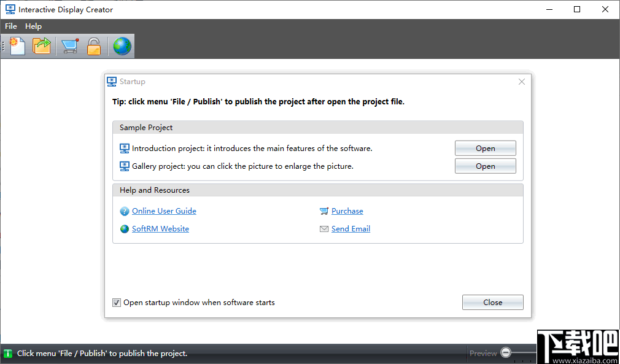Click the envelope icon beside Send Email
This screenshot has height=364, width=620.
click(325, 229)
